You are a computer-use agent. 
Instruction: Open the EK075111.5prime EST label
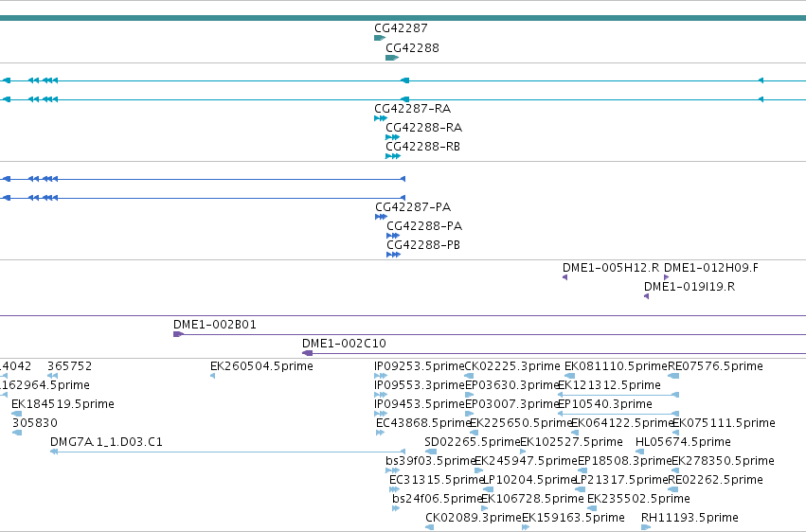click(x=724, y=423)
